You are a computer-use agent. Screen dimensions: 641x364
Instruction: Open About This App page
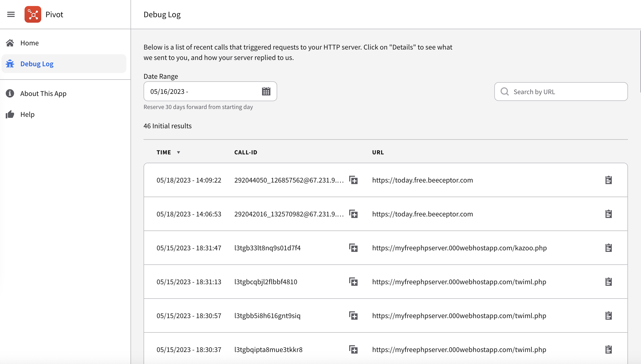pos(43,94)
